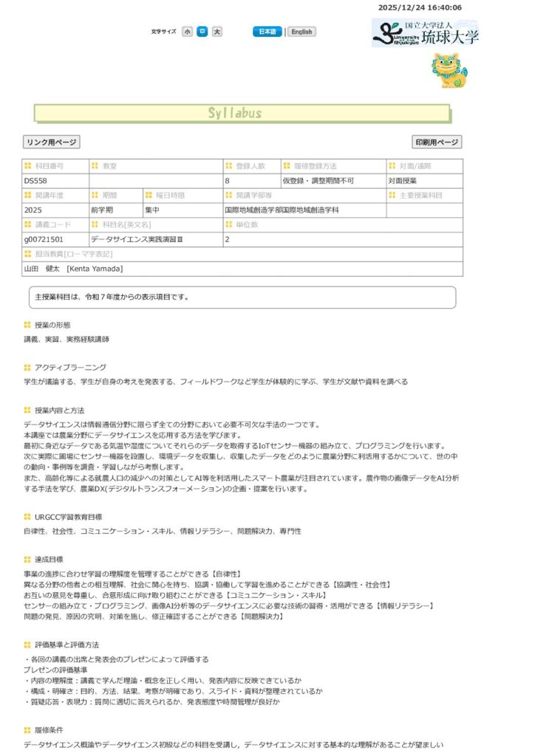Switch page language to English
Screen dimensions: 535x756
click(x=301, y=32)
